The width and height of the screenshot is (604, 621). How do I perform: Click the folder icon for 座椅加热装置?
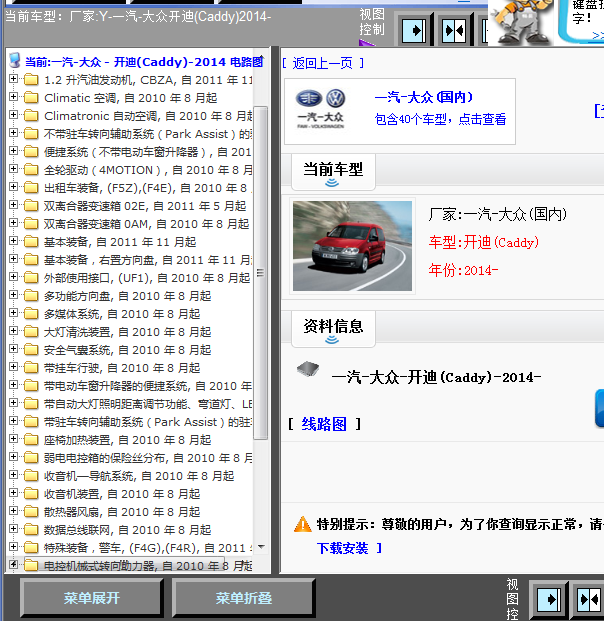tap(31, 440)
